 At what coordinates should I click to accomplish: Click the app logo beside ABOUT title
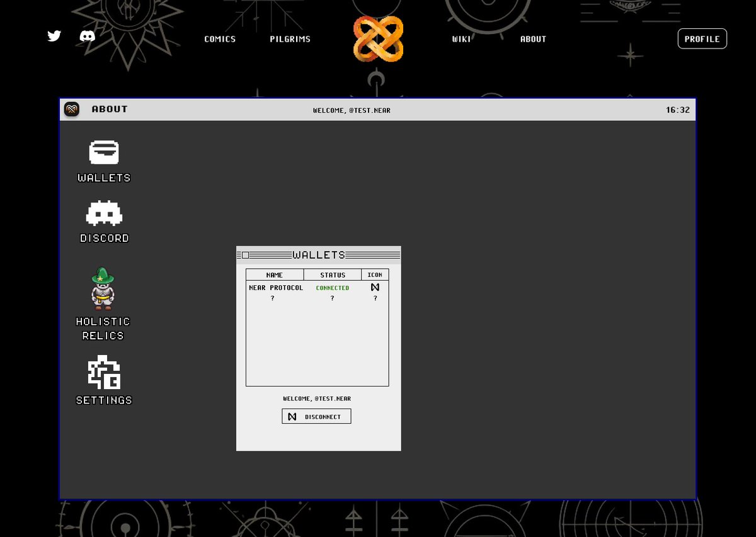[x=72, y=110]
